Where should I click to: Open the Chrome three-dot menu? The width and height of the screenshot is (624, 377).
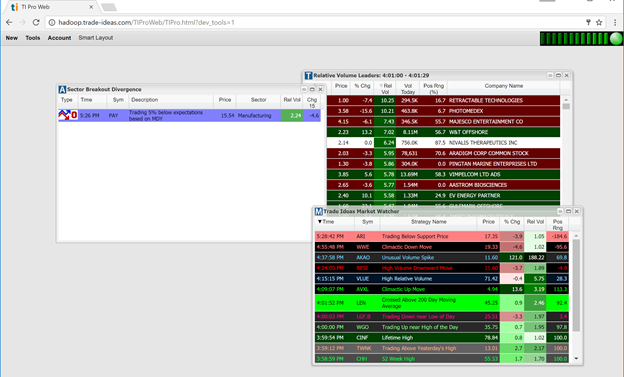[x=615, y=22]
